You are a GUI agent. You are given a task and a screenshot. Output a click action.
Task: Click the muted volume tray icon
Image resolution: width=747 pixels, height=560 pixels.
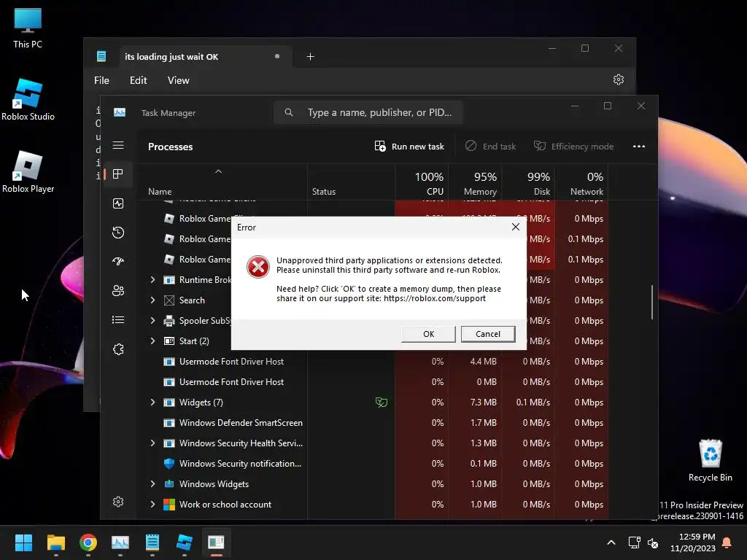(x=653, y=542)
